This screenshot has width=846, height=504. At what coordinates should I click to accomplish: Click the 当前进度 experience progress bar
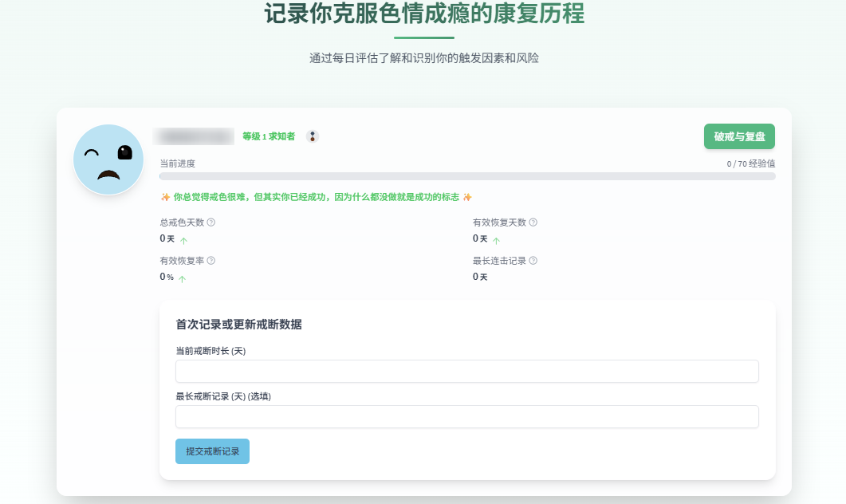(467, 176)
